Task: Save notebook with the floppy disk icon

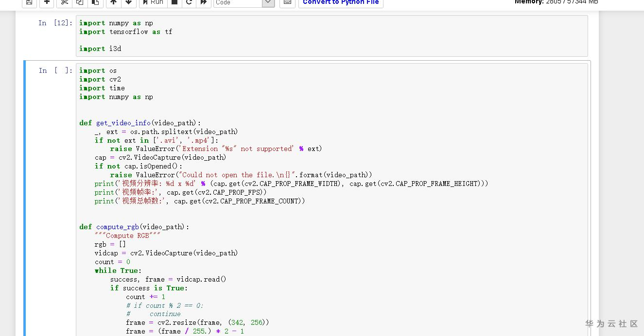Action: point(29,2)
